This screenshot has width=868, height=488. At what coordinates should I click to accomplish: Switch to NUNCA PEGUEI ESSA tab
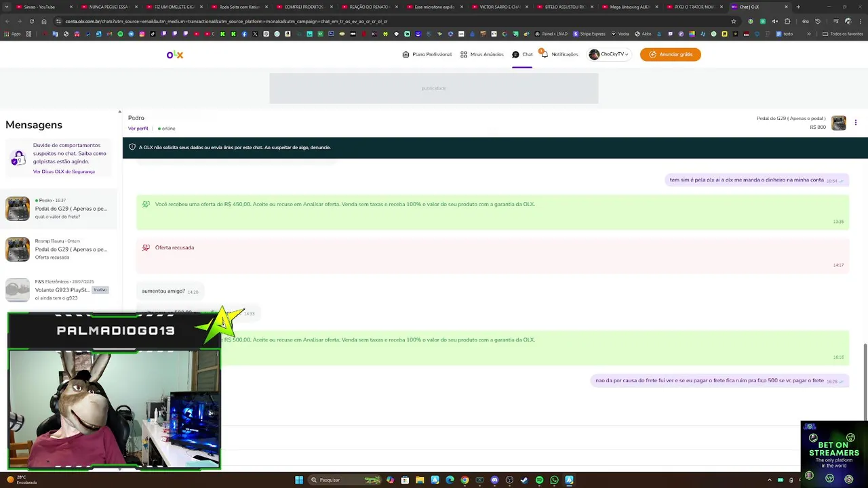point(108,7)
